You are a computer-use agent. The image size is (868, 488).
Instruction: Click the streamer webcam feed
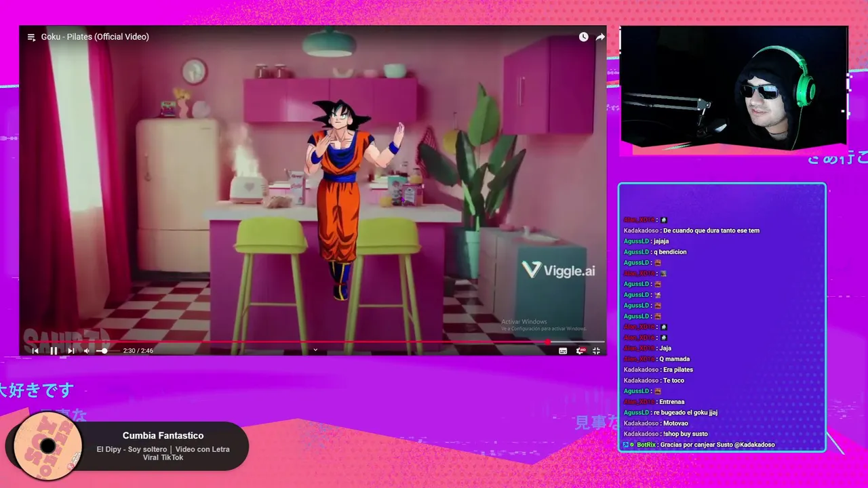[x=734, y=87]
